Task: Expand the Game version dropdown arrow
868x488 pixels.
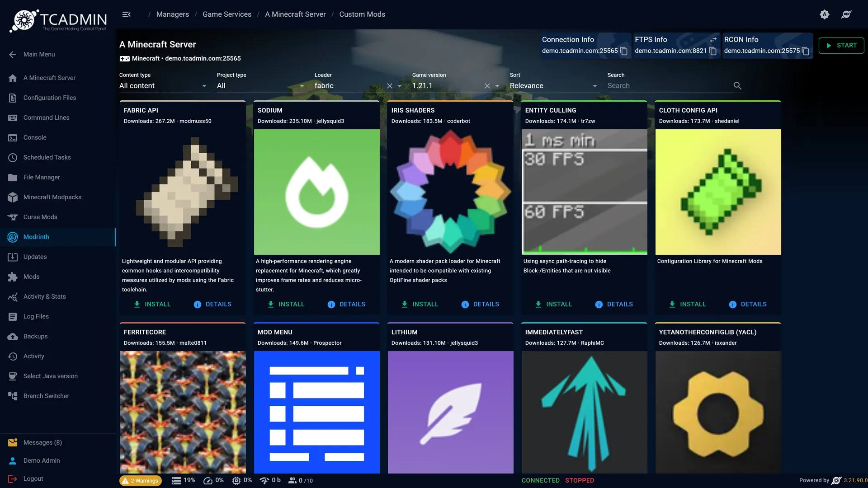Action: coord(497,86)
